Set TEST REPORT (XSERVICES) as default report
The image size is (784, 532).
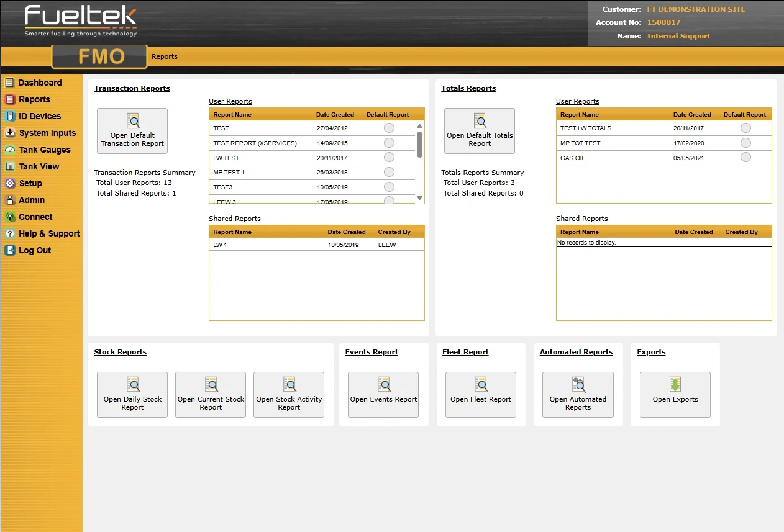389,143
